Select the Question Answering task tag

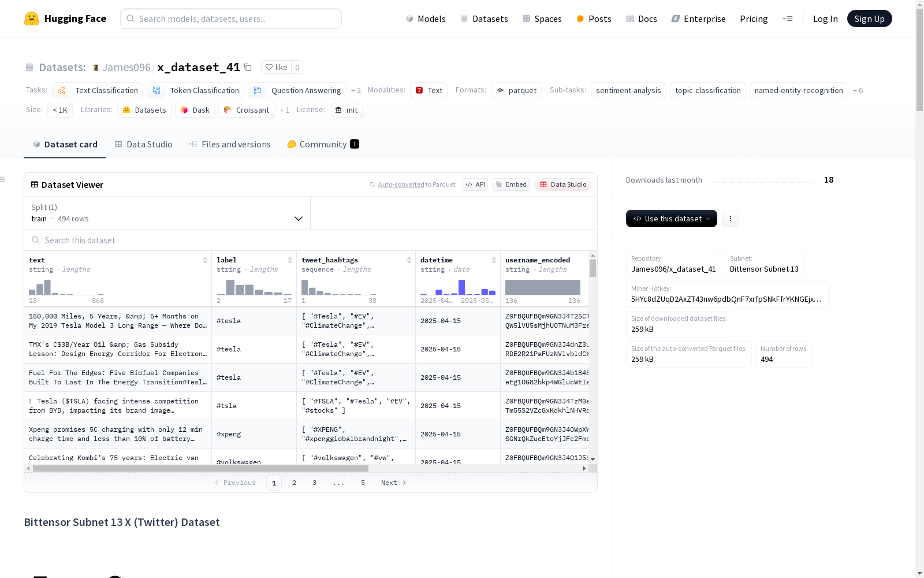tap(297, 90)
